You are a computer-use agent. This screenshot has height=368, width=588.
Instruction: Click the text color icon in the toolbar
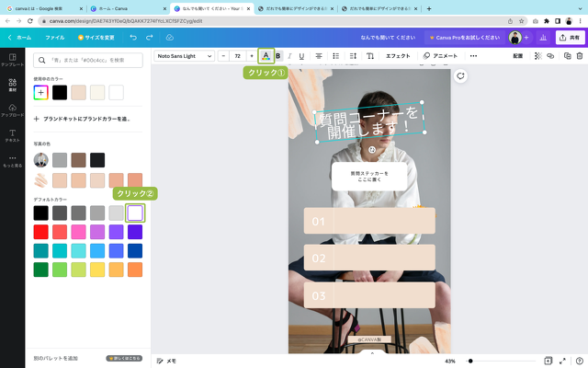(266, 56)
